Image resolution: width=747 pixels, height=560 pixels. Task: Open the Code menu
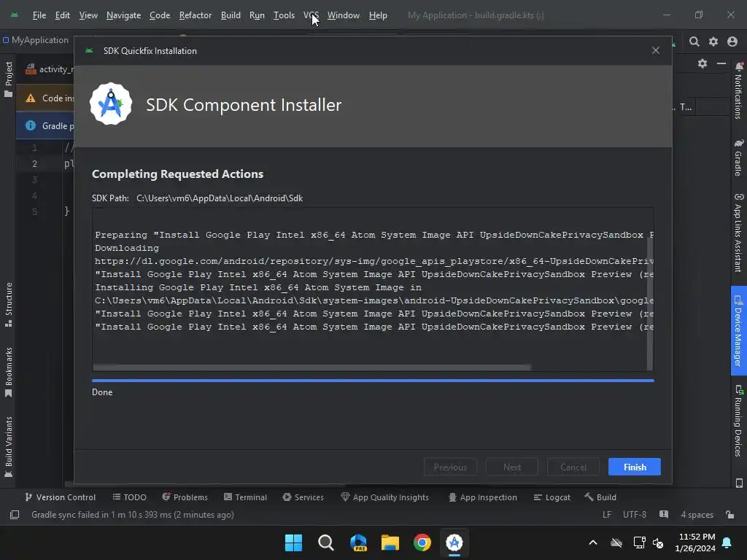pos(160,15)
